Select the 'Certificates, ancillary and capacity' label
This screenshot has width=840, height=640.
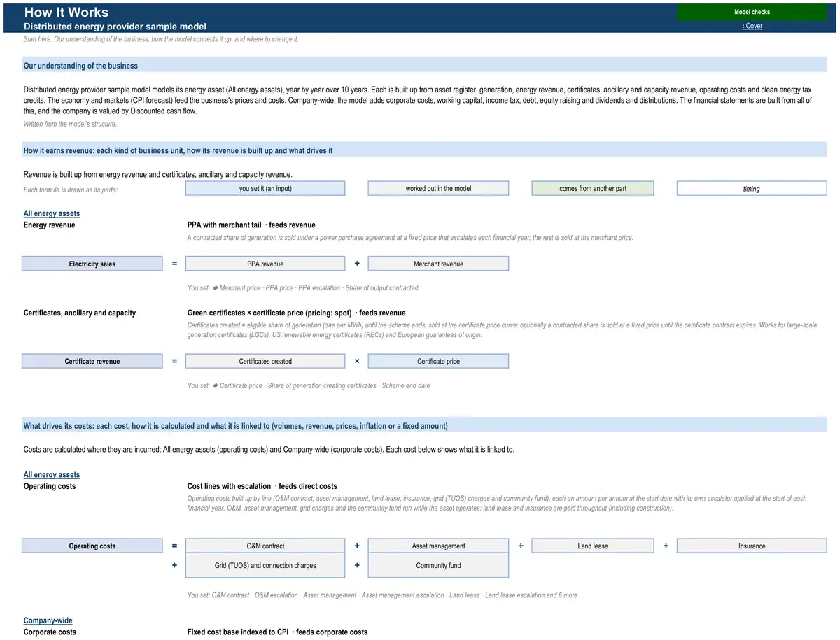(80, 313)
